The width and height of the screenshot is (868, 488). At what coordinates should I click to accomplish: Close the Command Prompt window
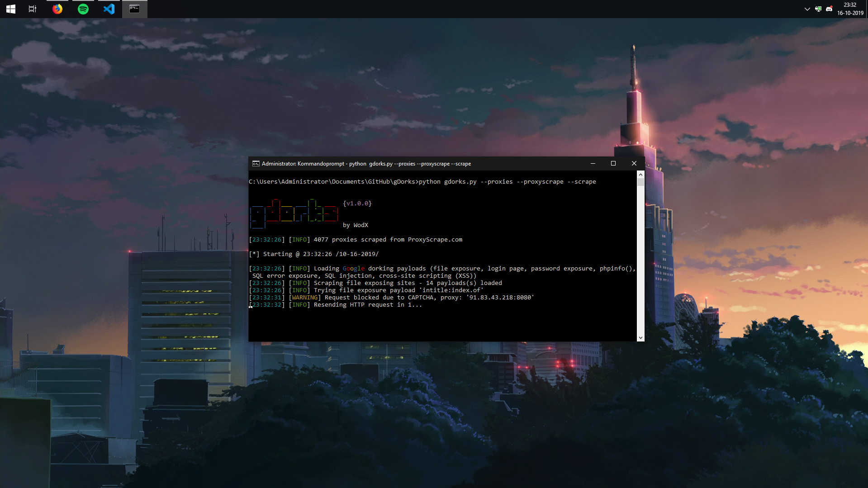coord(634,164)
